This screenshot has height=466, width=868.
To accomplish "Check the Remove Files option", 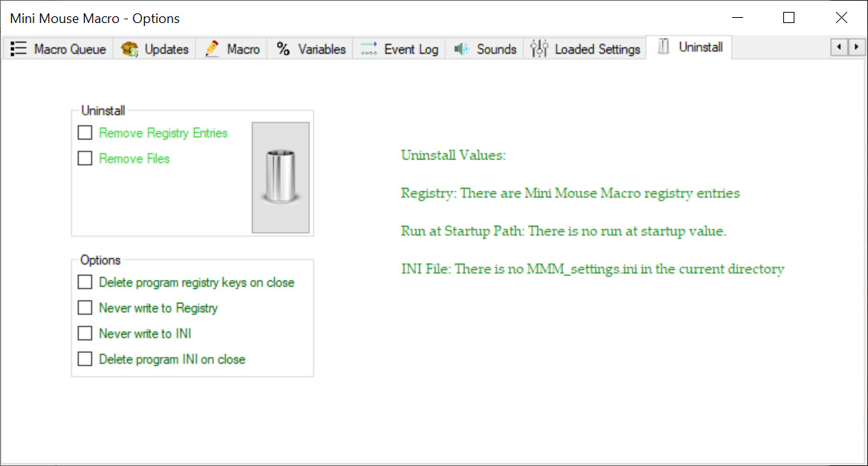I will pos(85,158).
